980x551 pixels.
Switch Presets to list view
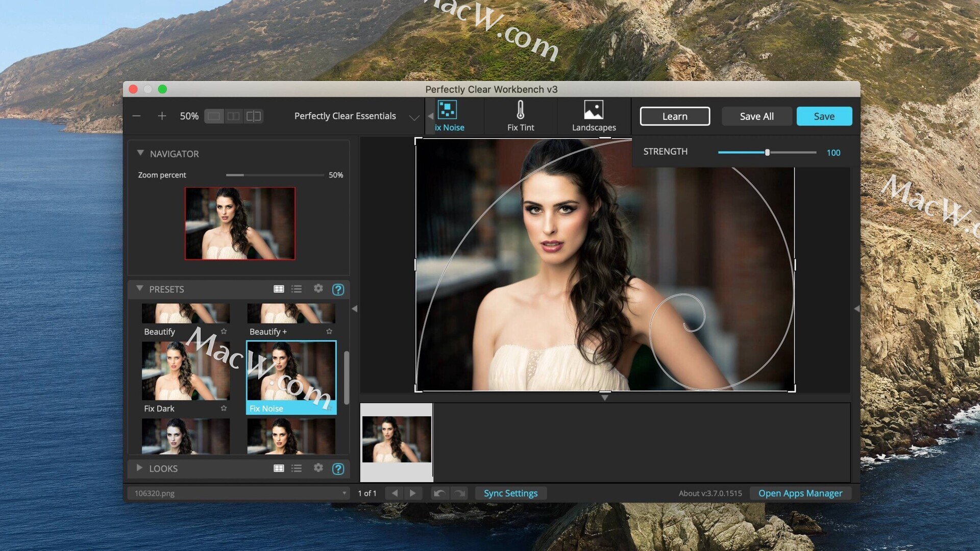tap(297, 289)
